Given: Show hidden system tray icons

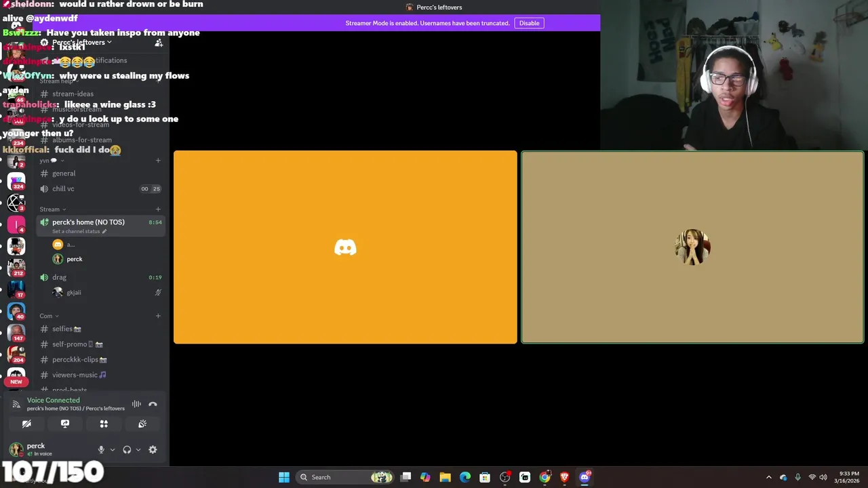Looking at the screenshot, I should click(768, 477).
